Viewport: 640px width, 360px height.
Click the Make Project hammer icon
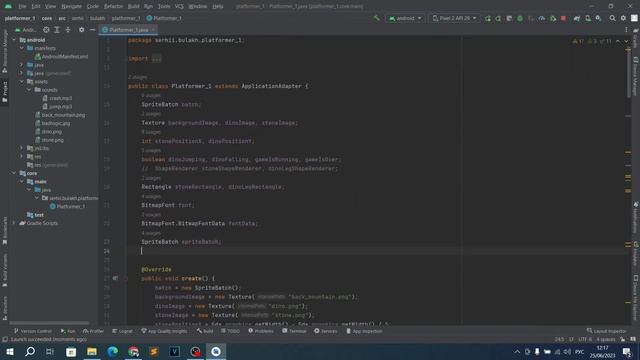point(376,18)
